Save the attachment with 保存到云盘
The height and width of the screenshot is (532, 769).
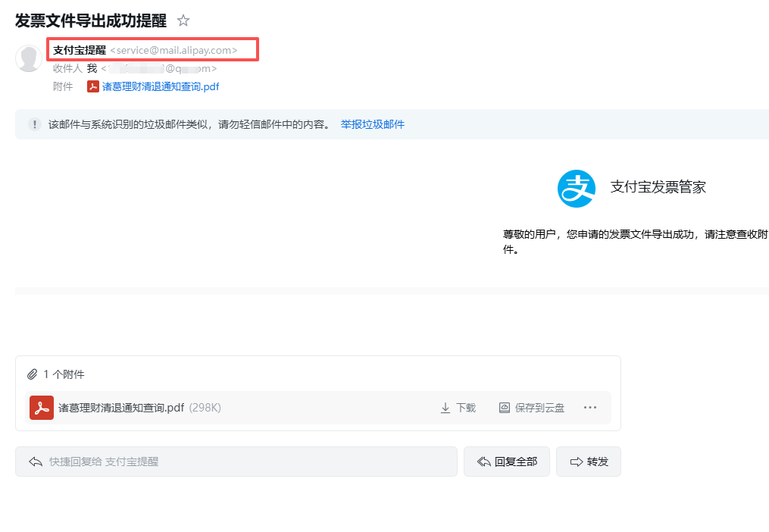pos(532,408)
